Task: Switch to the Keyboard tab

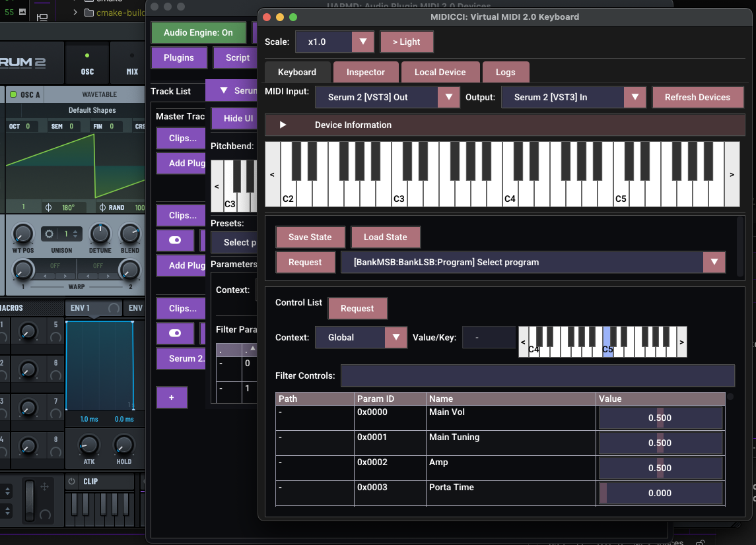Action: coord(297,73)
